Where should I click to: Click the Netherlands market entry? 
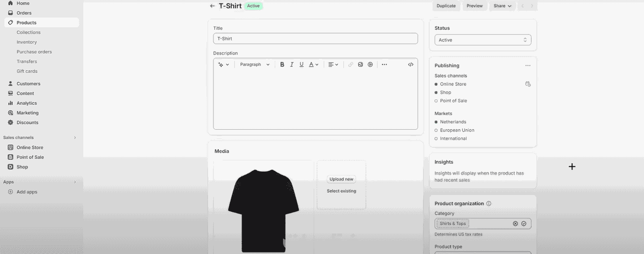pos(453,122)
